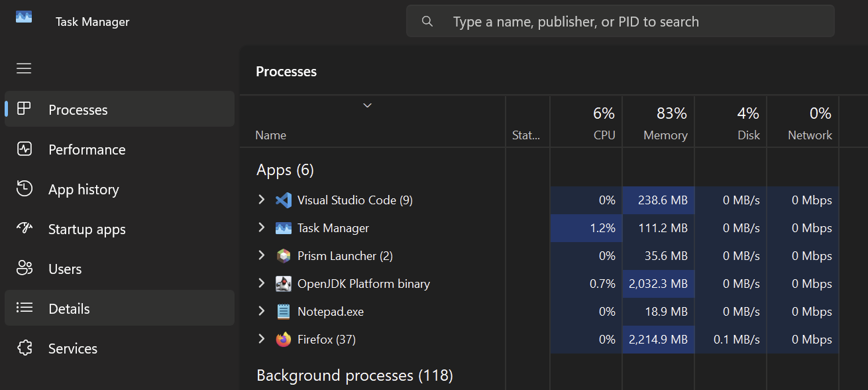Go to the Services page
Image resolution: width=868 pixels, height=390 pixels.
click(72, 349)
